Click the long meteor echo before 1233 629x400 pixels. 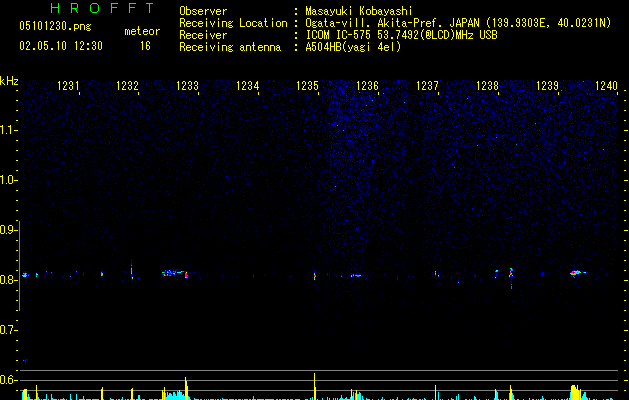click(175, 273)
